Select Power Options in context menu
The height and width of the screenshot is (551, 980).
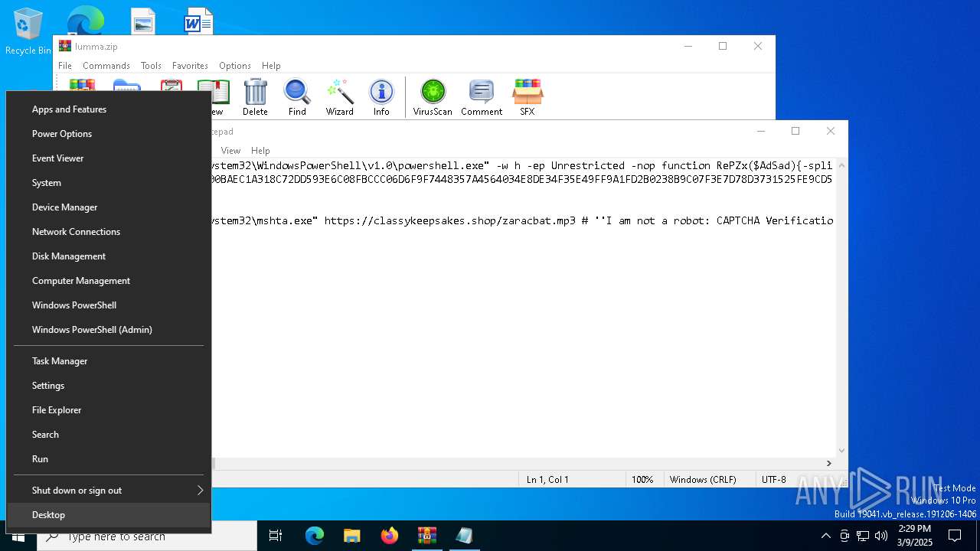(x=108, y=134)
